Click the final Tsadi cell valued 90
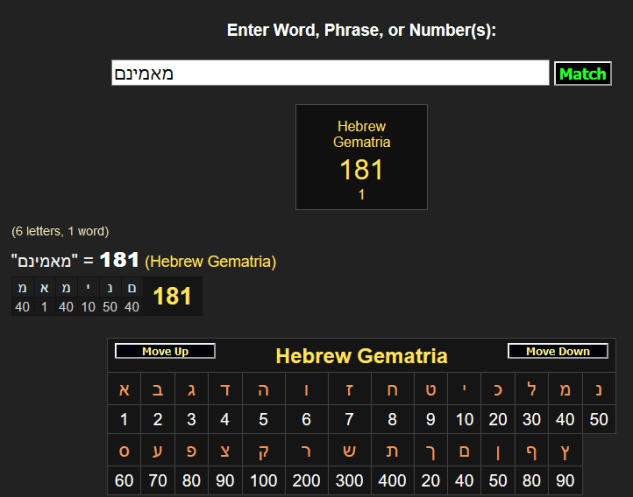Screen dimensions: 633x497 click(565, 451)
